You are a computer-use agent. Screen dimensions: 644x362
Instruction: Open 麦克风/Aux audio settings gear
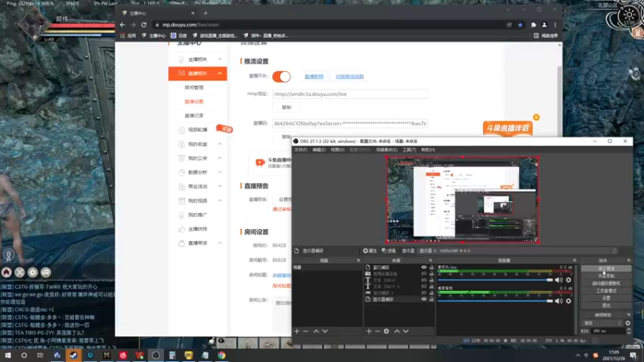point(568,280)
